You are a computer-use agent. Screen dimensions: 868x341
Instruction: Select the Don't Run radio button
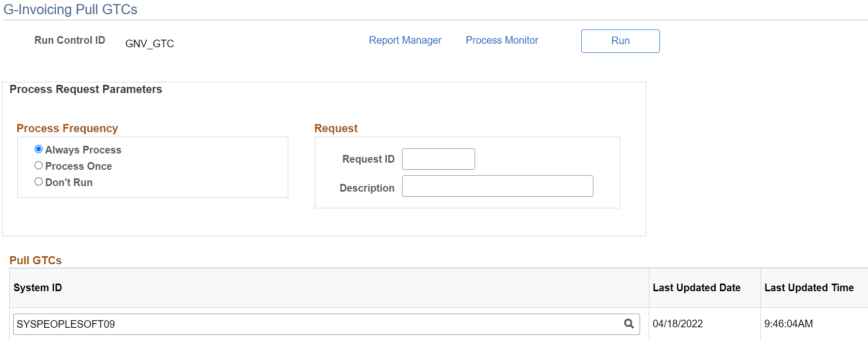pyautogui.click(x=39, y=181)
